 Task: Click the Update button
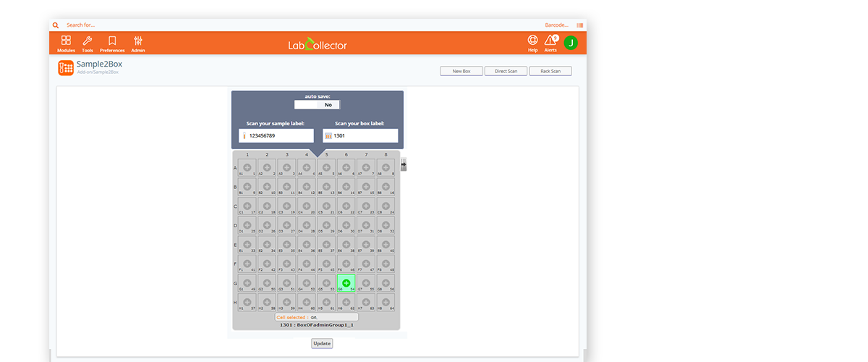pos(322,343)
